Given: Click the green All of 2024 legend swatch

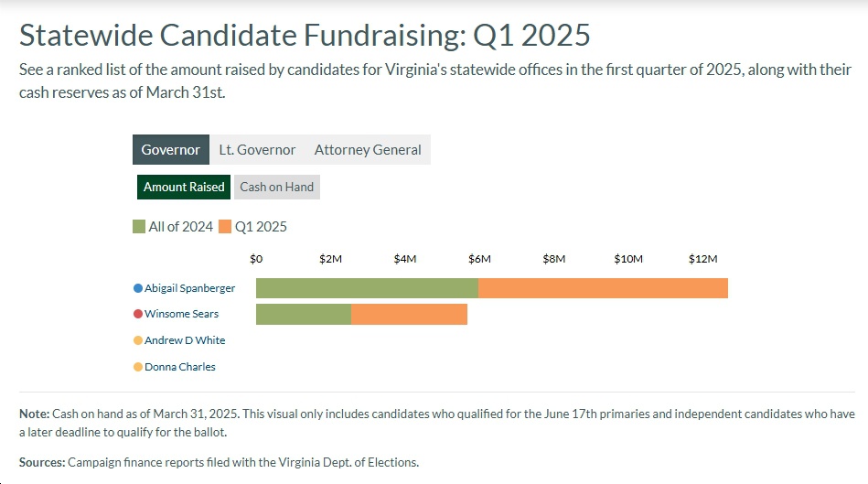Looking at the screenshot, I should [x=139, y=226].
